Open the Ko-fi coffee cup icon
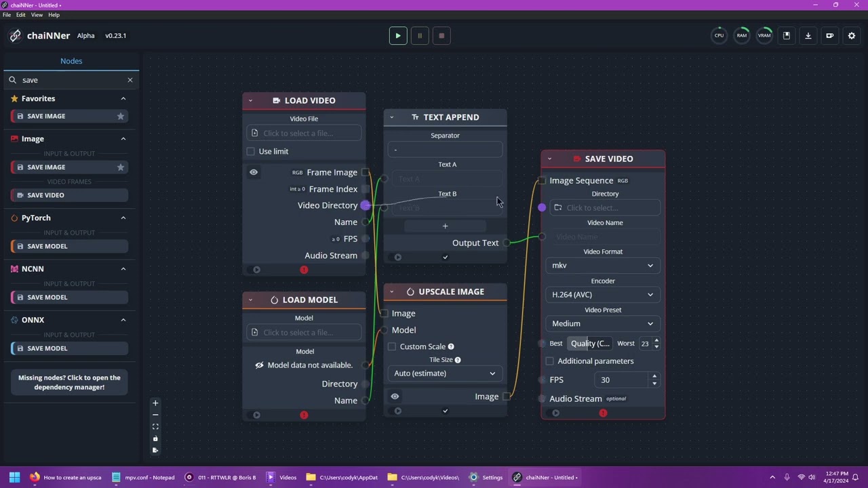The image size is (868, 488). 830,35
